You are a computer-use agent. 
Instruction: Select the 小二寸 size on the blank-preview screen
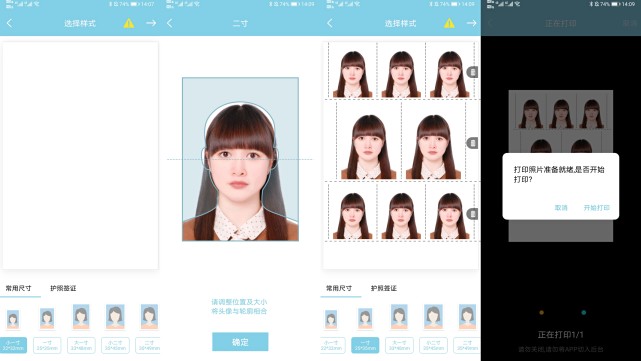(115, 345)
